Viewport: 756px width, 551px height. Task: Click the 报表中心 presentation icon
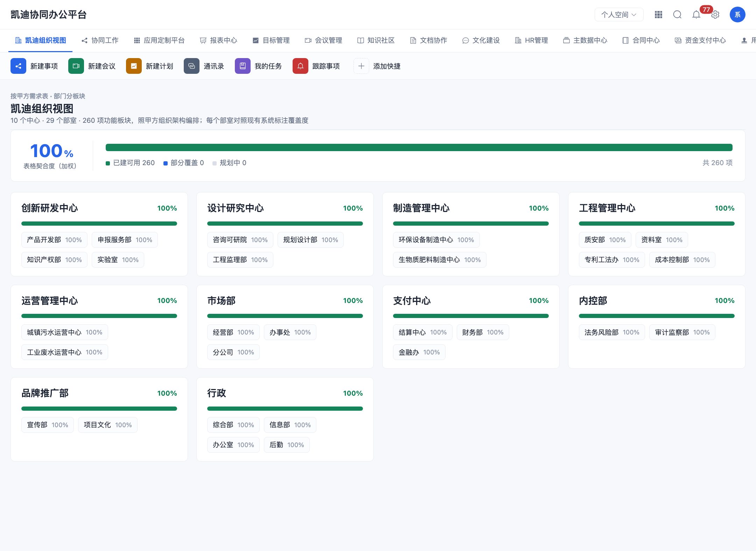click(x=203, y=41)
